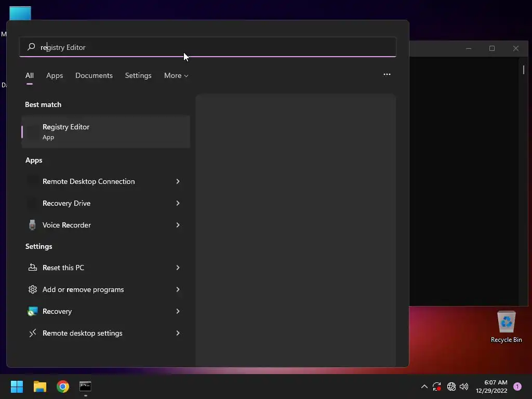Open the volume speaker tray icon
Screen dimensions: 532x399
464,387
